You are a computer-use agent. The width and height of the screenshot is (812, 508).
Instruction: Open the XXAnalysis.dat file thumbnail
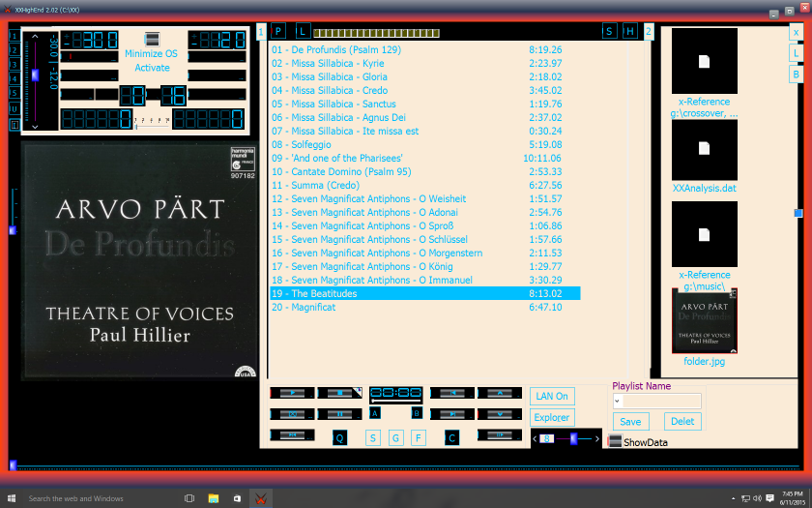pos(705,150)
